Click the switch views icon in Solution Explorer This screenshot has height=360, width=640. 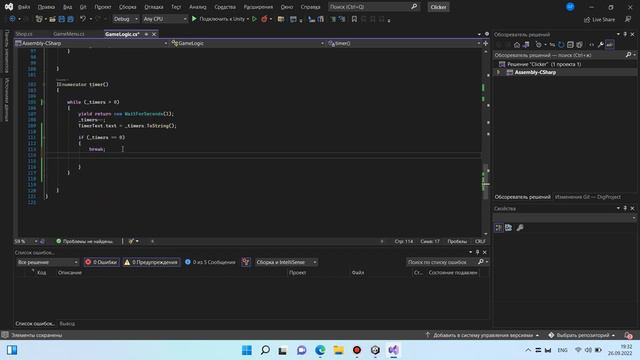pyautogui.click(x=526, y=45)
